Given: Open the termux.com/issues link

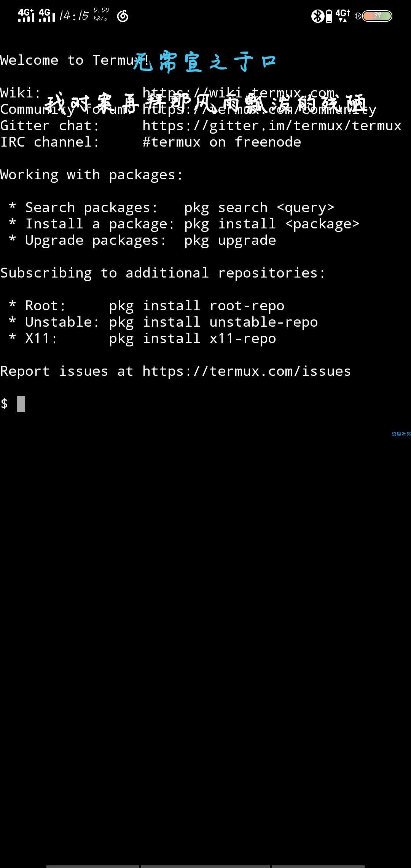Looking at the screenshot, I should tap(247, 371).
